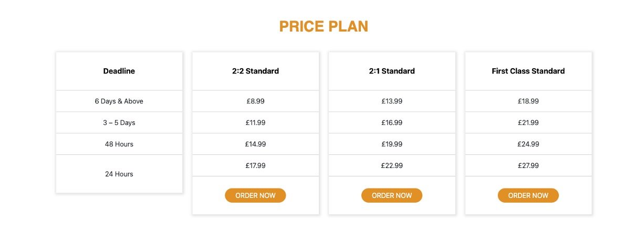The width and height of the screenshot is (644, 251).
Task: Select the 3 – 5 Days deadline row
Action: click(x=119, y=123)
